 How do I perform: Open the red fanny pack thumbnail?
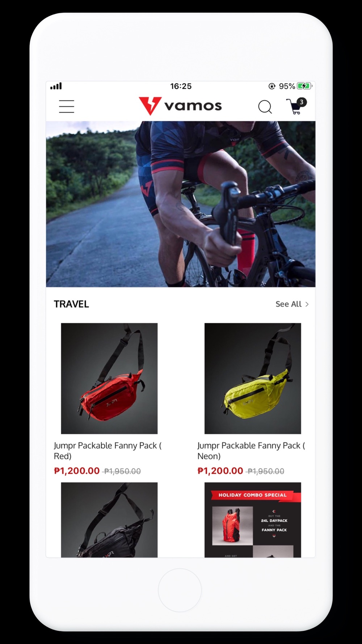pos(109,379)
